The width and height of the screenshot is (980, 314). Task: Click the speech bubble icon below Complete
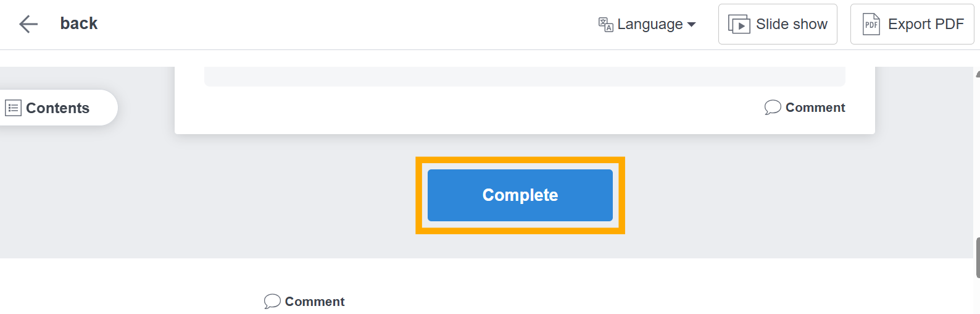272,302
